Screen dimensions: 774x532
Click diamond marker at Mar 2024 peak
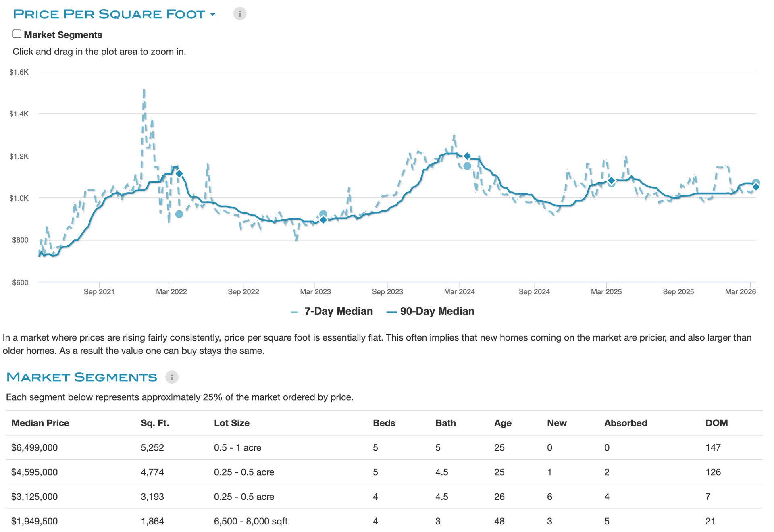point(467,156)
